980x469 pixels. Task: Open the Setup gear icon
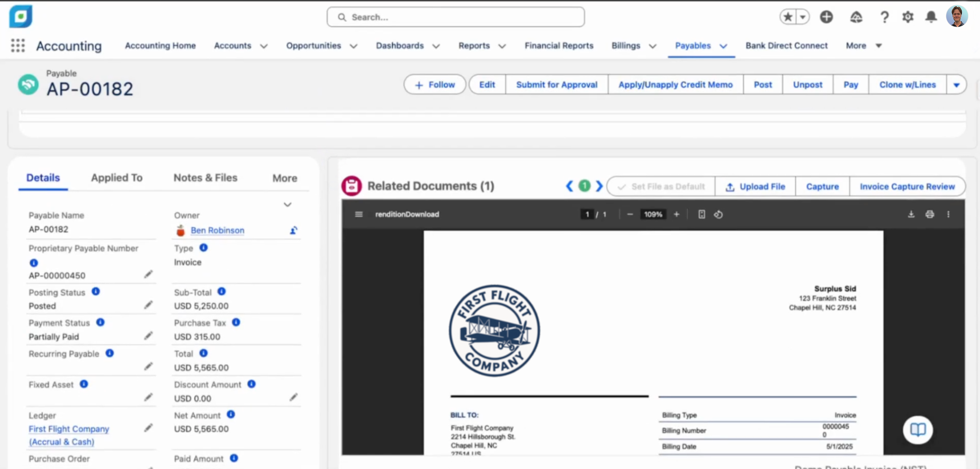(908, 17)
